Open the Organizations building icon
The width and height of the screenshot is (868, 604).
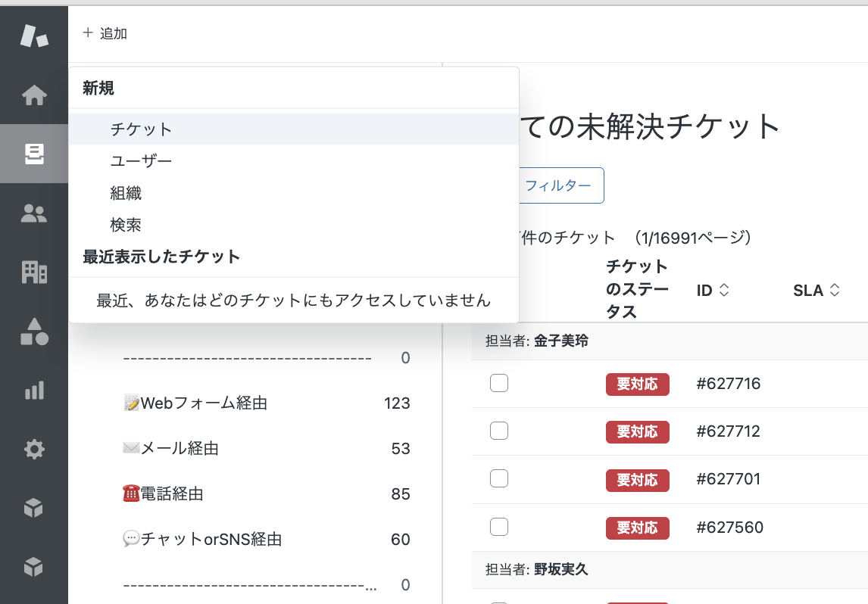34,272
